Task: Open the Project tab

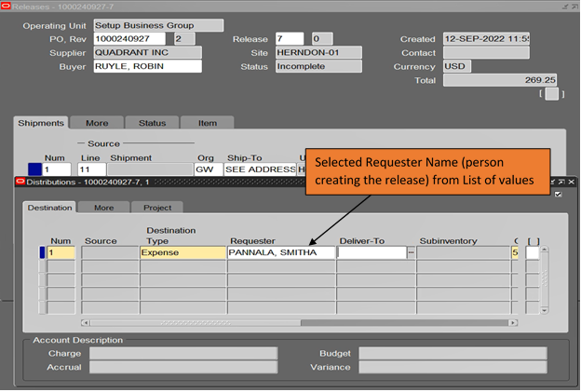Action: coord(157,208)
